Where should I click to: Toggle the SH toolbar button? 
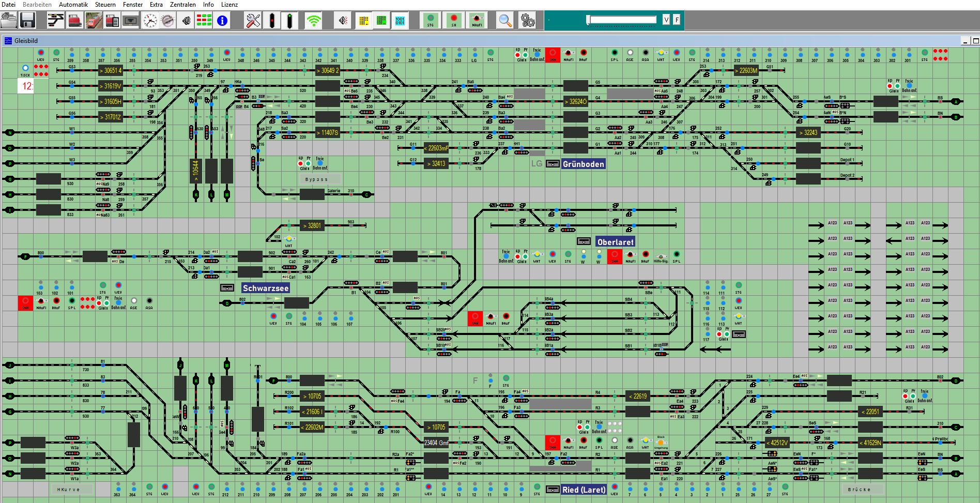pyautogui.click(x=454, y=21)
